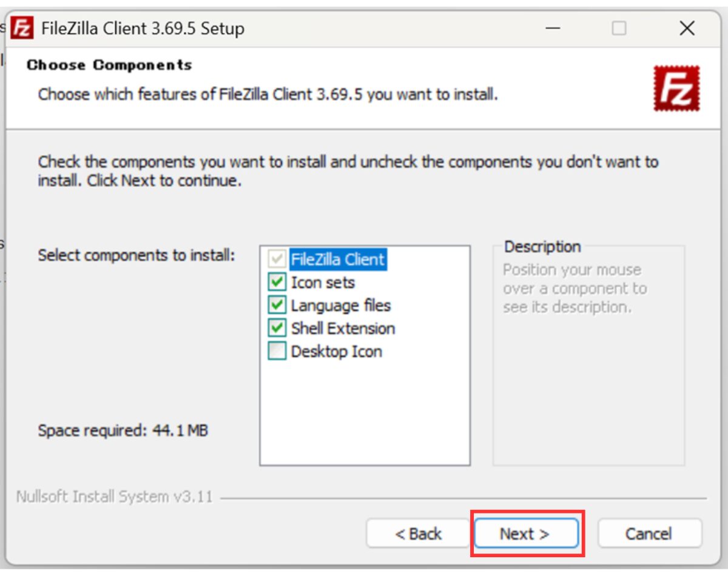Highlight the Language files label text
Viewport: 728px width, 576px height.
point(340,306)
